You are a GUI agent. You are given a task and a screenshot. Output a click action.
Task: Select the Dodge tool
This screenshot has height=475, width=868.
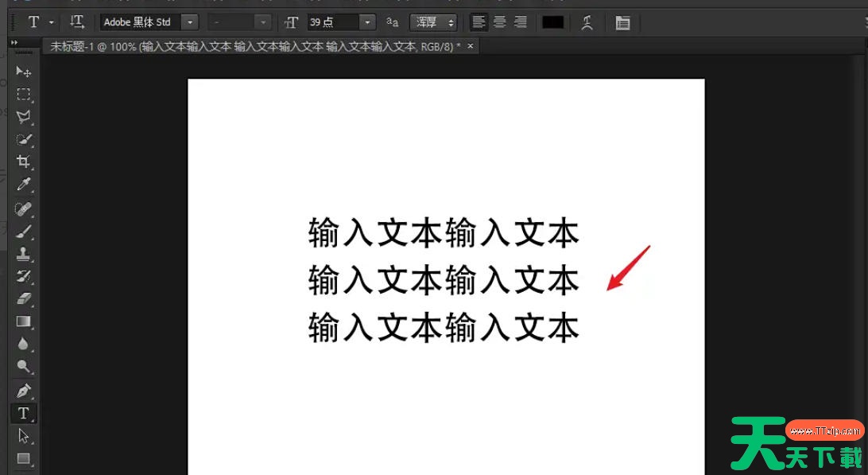(23, 366)
